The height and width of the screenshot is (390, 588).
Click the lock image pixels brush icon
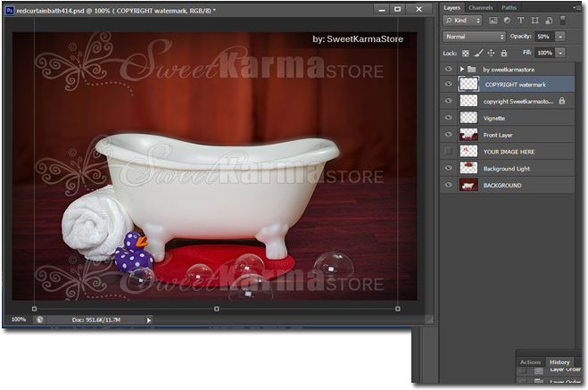[x=478, y=54]
